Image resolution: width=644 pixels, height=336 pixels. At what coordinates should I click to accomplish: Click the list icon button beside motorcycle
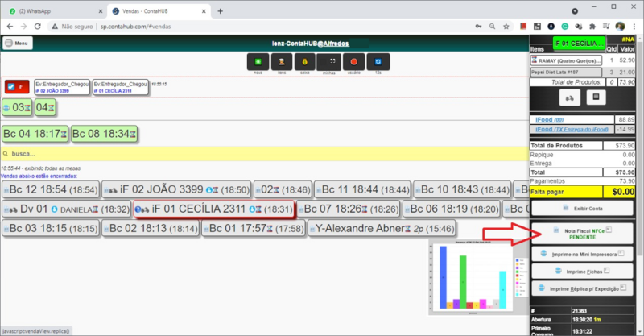click(596, 97)
